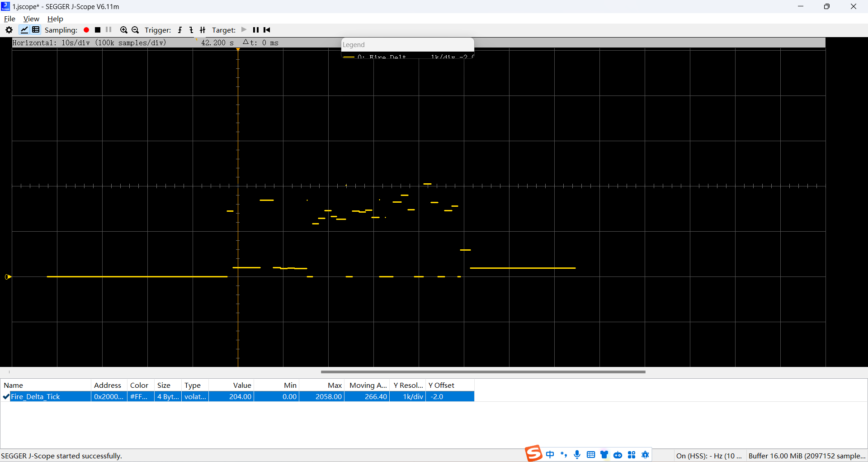
Task: Open the IME toolbox grid icon
Action: pyautogui.click(x=632, y=455)
